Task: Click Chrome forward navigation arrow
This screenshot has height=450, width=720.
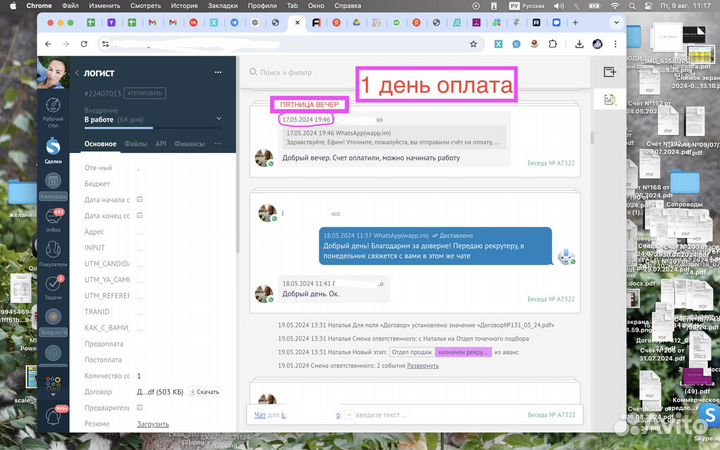Action: (x=66, y=44)
